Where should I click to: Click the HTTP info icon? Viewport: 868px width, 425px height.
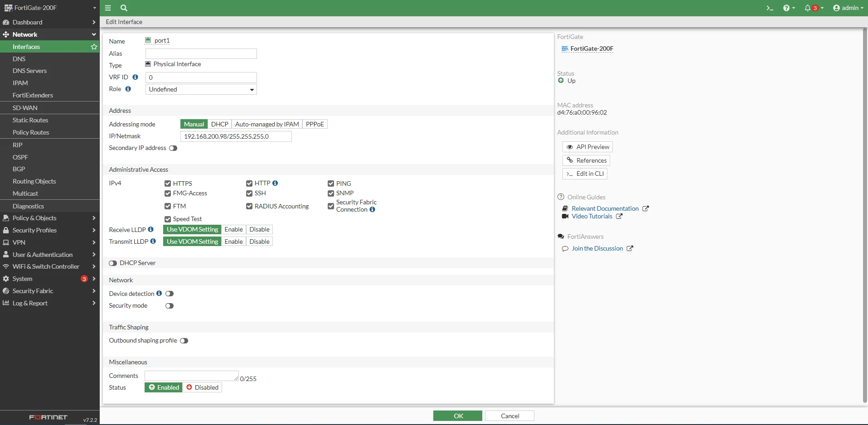[x=275, y=183]
